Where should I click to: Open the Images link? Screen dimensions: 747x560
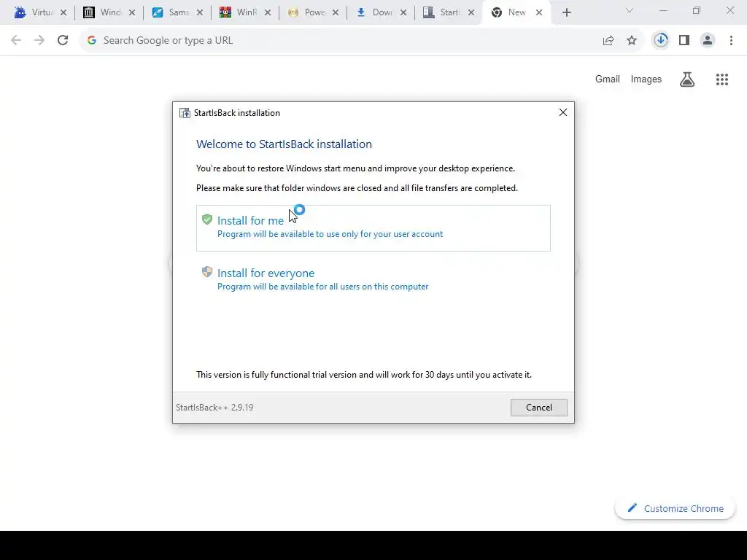pyautogui.click(x=646, y=79)
